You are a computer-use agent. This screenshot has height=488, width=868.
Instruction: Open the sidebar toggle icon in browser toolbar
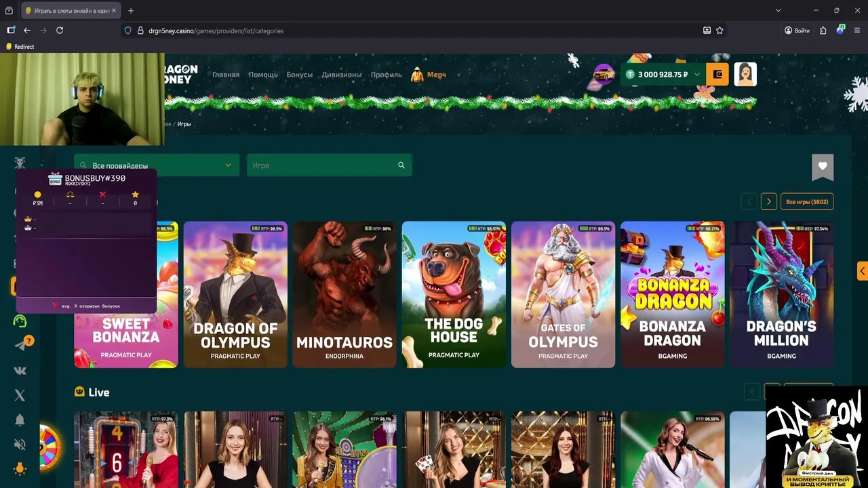point(11,30)
